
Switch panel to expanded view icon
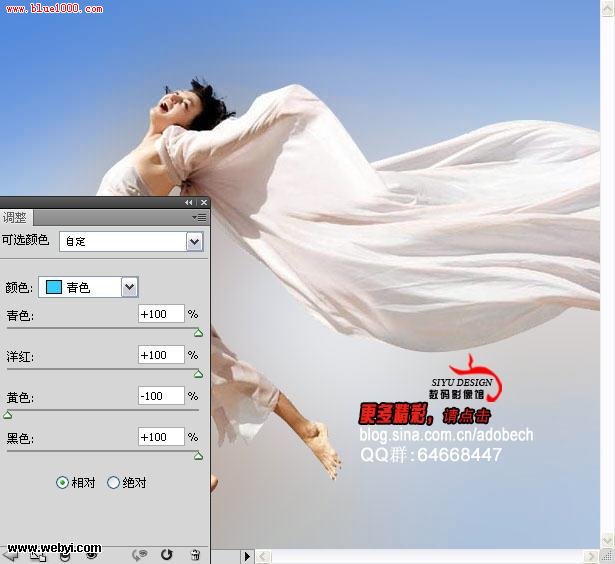point(38,556)
